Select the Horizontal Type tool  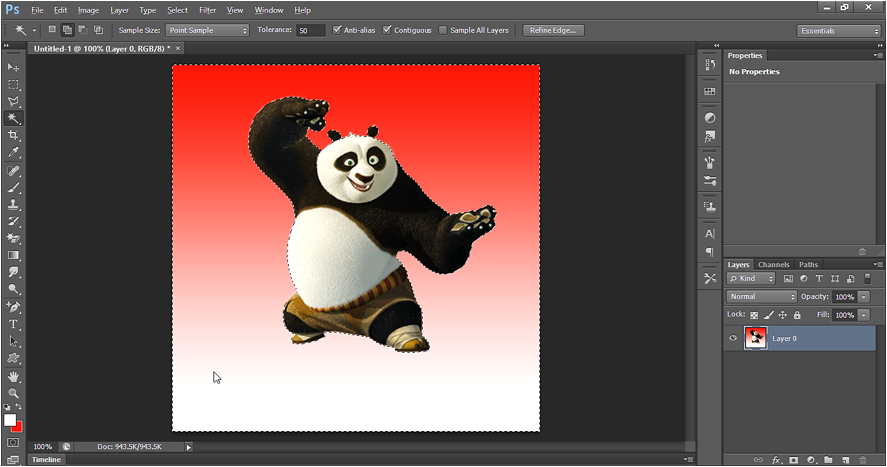(13, 325)
